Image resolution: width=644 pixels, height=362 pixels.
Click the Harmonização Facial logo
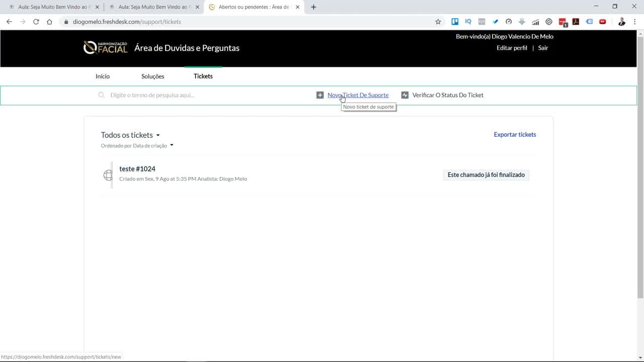click(105, 48)
